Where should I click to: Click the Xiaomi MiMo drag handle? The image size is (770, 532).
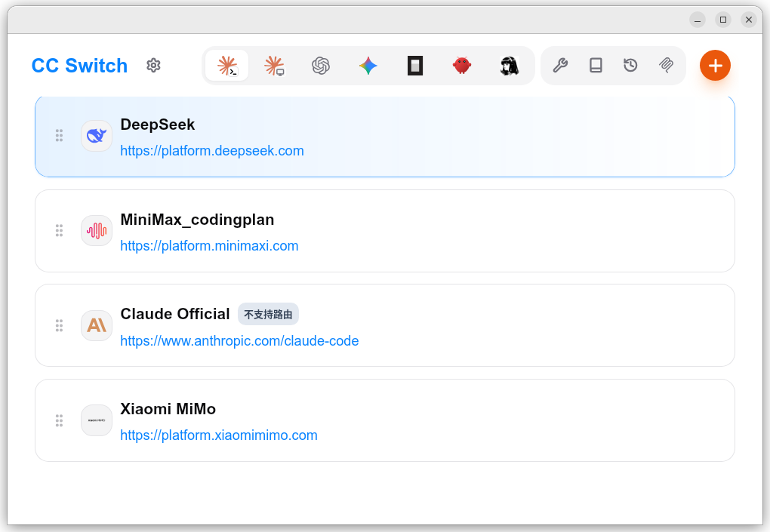coord(59,420)
